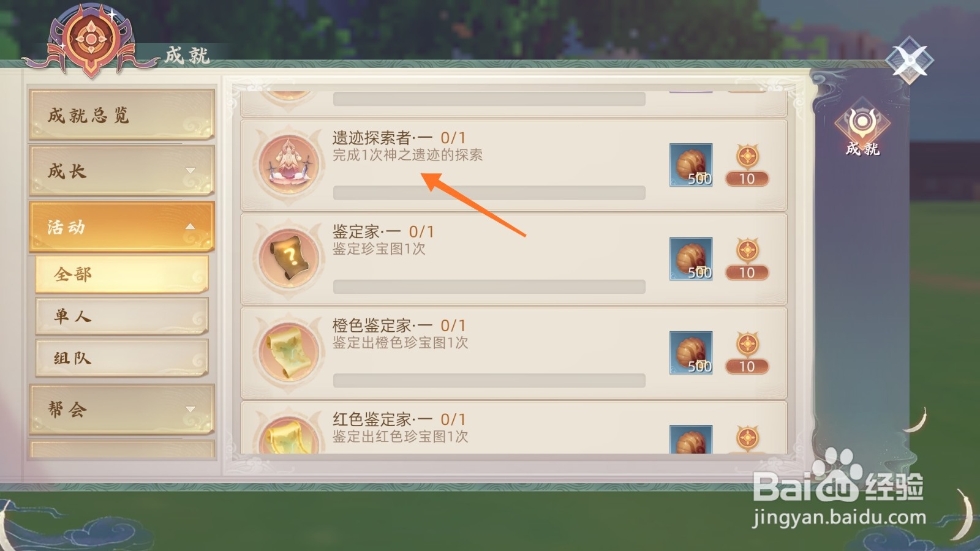Click the 10 point badge for 橙色鉴定家

[747, 353]
